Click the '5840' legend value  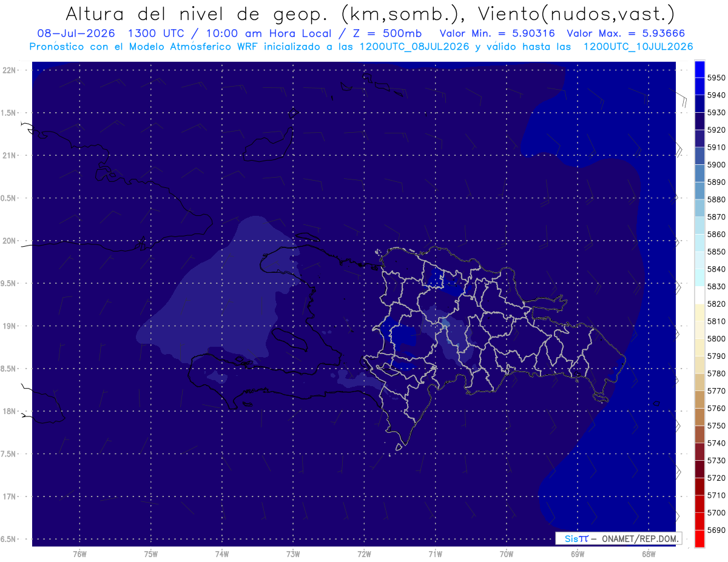click(716, 269)
